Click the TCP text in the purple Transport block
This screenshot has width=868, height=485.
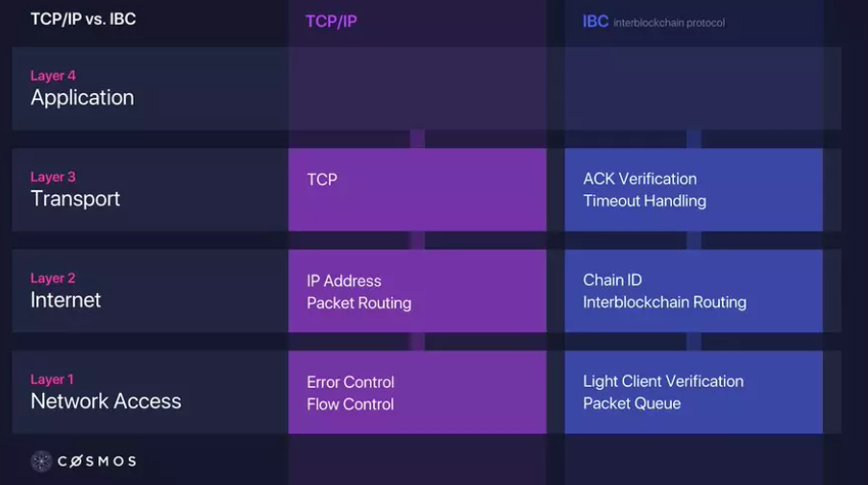tap(322, 180)
